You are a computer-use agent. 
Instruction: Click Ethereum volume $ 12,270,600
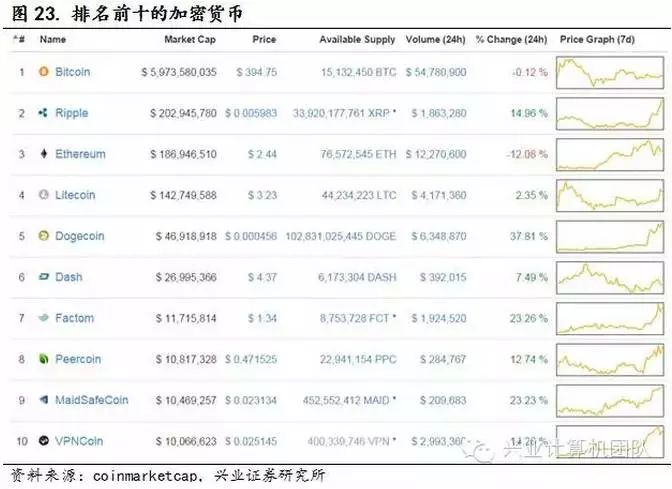[436, 154]
